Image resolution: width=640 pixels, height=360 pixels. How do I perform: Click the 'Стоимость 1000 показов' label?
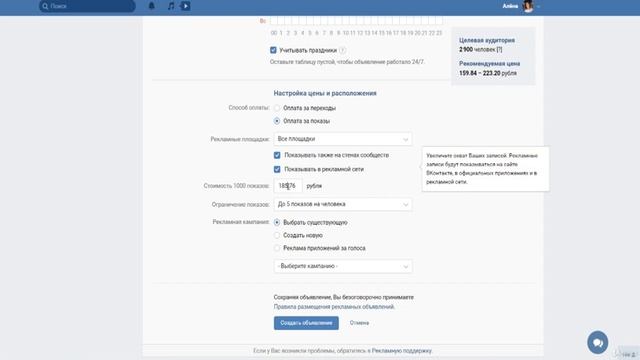[236, 186]
